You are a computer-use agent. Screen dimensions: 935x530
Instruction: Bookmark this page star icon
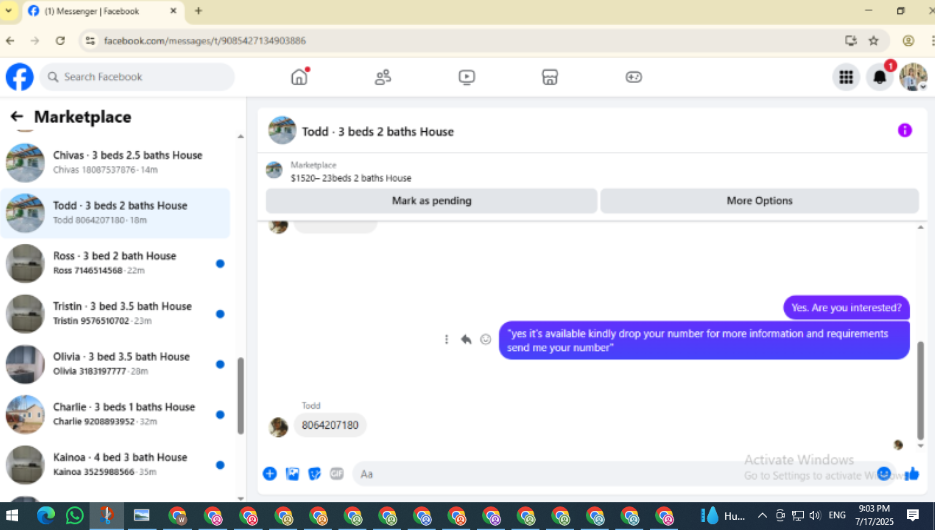click(874, 41)
